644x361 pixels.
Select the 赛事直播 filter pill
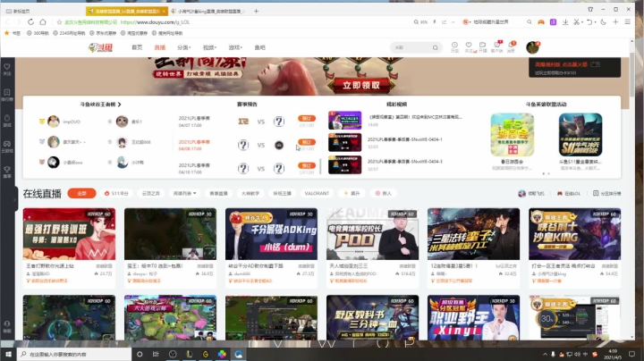click(218, 193)
